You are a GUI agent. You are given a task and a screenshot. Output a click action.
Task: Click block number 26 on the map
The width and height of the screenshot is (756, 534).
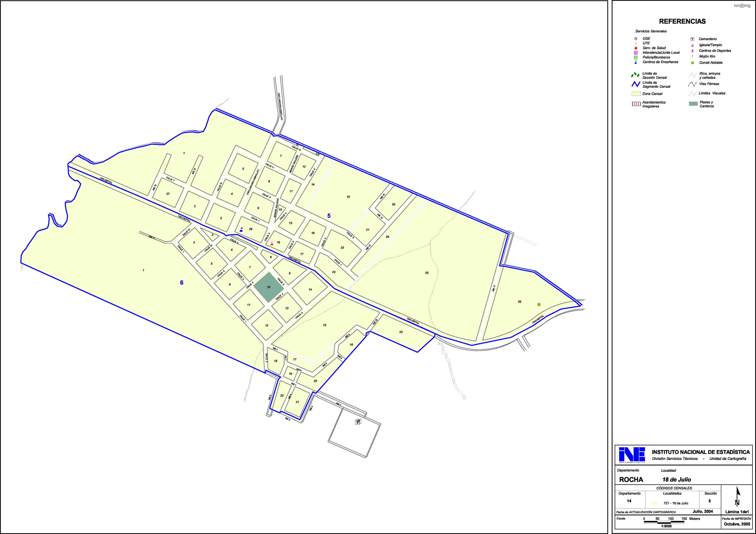pos(520,302)
